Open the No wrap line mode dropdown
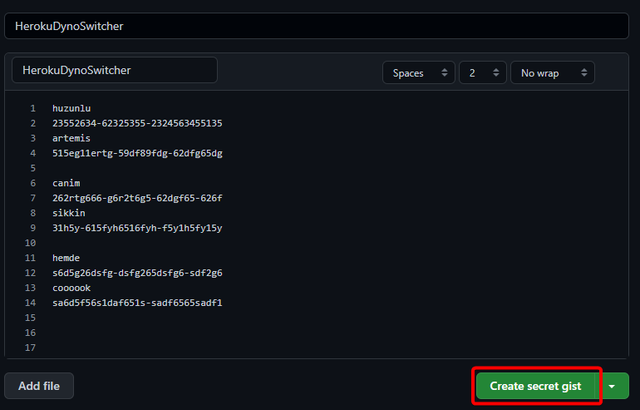 551,73
